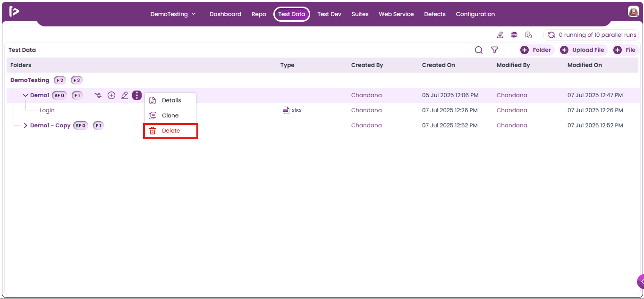Open the help chat bubbles icon
Viewport: 644px width, 299px height.
(x=528, y=35)
